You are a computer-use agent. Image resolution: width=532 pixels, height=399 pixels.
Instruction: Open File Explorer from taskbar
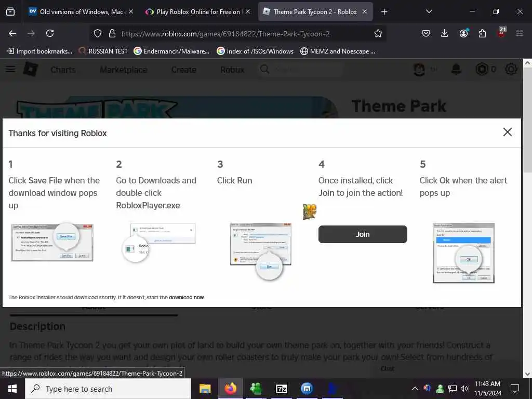[x=205, y=389]
